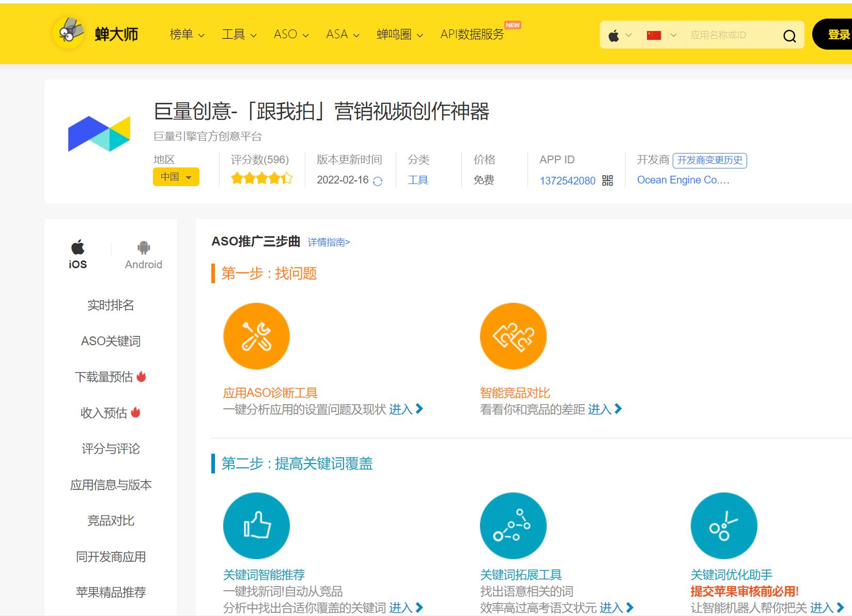Viewport: 852px width, 616px height.
Task: Open 关键词优化助手 link
Action: (732, 575)
